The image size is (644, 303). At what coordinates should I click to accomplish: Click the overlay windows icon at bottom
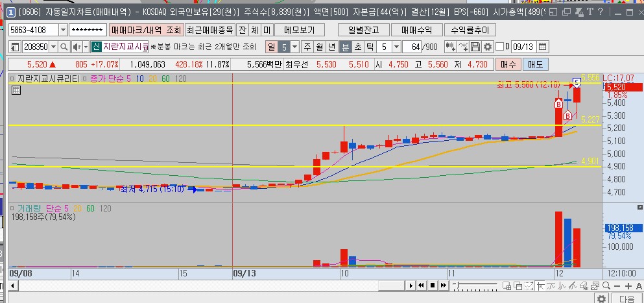(518, 285)
